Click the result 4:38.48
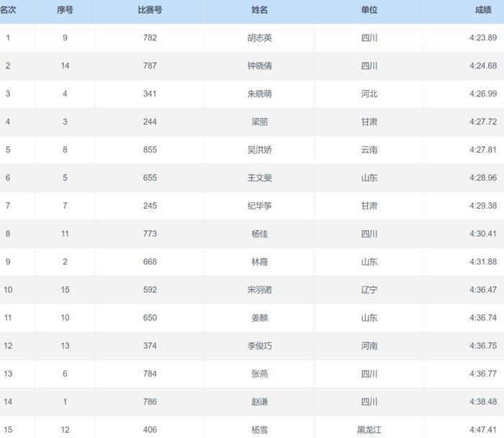This screenshot has height=438, width=504. point(483,402)
